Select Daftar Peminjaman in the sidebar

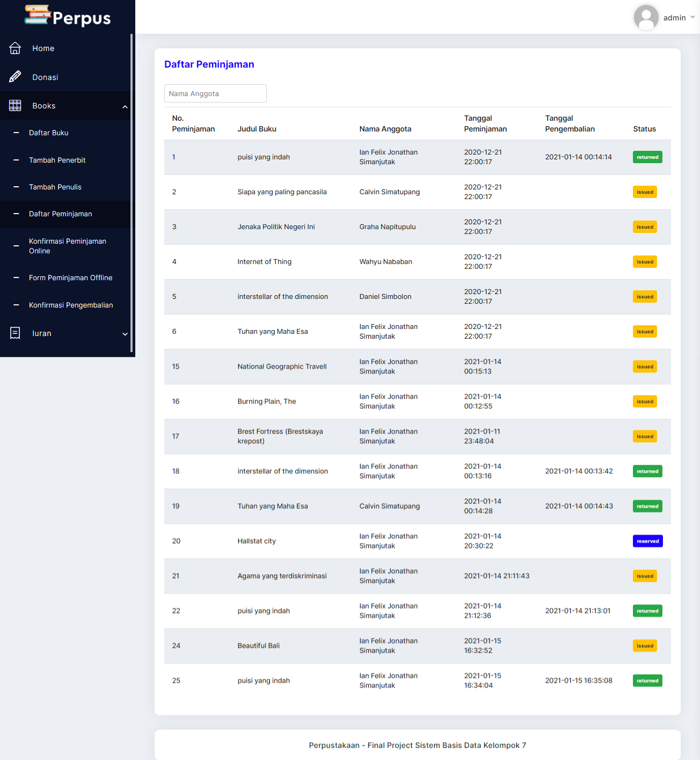pyautogui.click(x=60, y=214)
